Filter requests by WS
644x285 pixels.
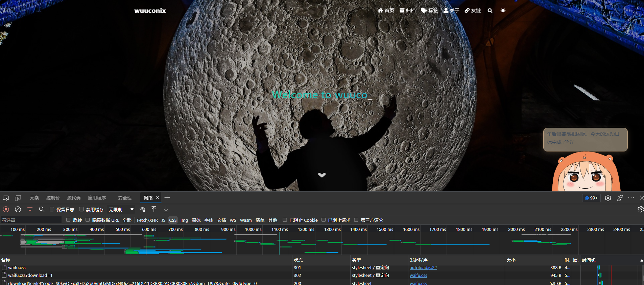[233, 220]
